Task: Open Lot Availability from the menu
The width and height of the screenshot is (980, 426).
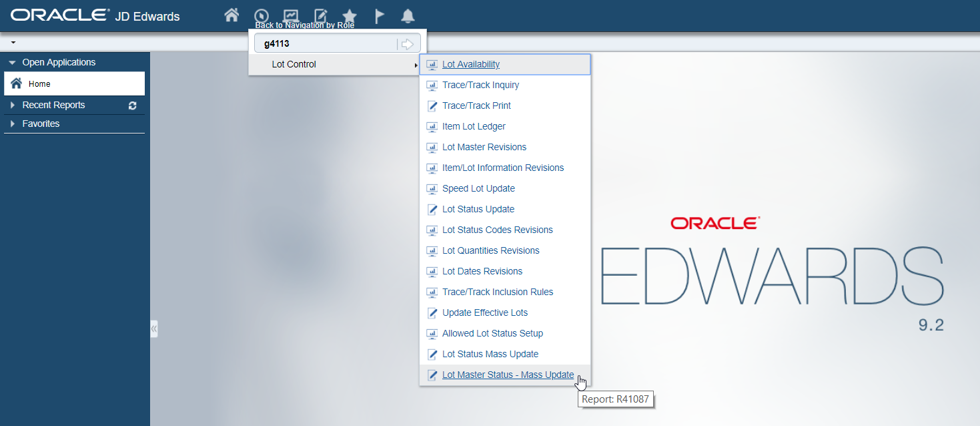Action: tap(471, 65)
